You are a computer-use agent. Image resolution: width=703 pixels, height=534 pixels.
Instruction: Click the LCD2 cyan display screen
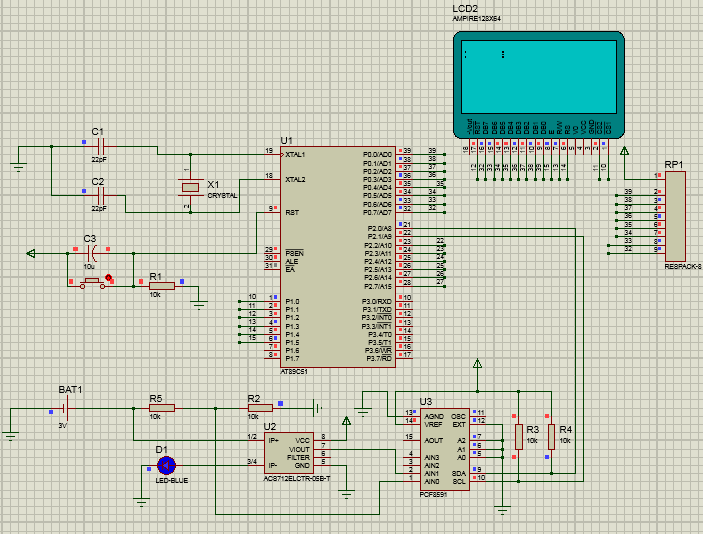539,77
